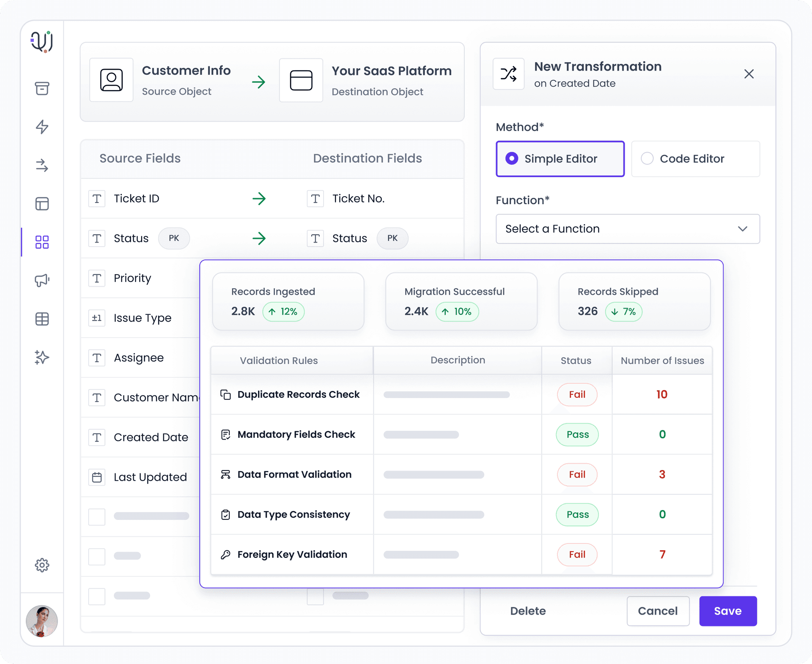The height and width of the screenshot is (664, 812).
Task: Open the data flow arrows sidebar icon
Action: pyautogui.click(x=42, y=166)
